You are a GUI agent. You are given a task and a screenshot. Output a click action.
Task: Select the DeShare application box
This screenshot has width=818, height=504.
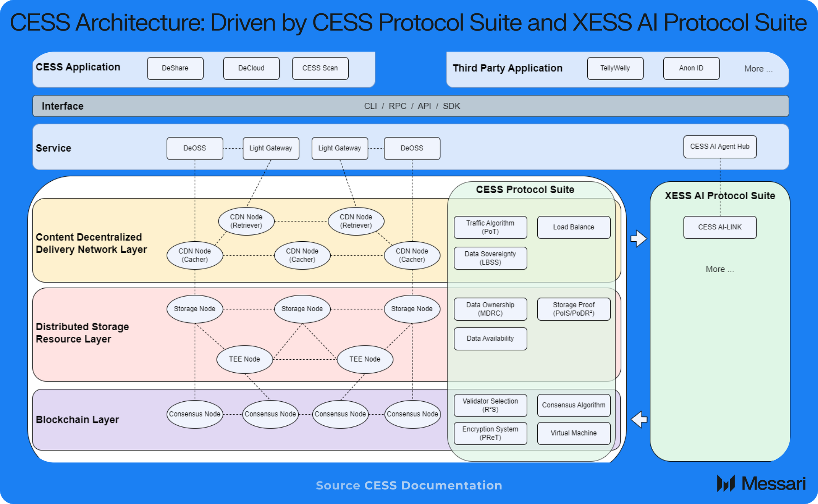(x=175, y=68)
